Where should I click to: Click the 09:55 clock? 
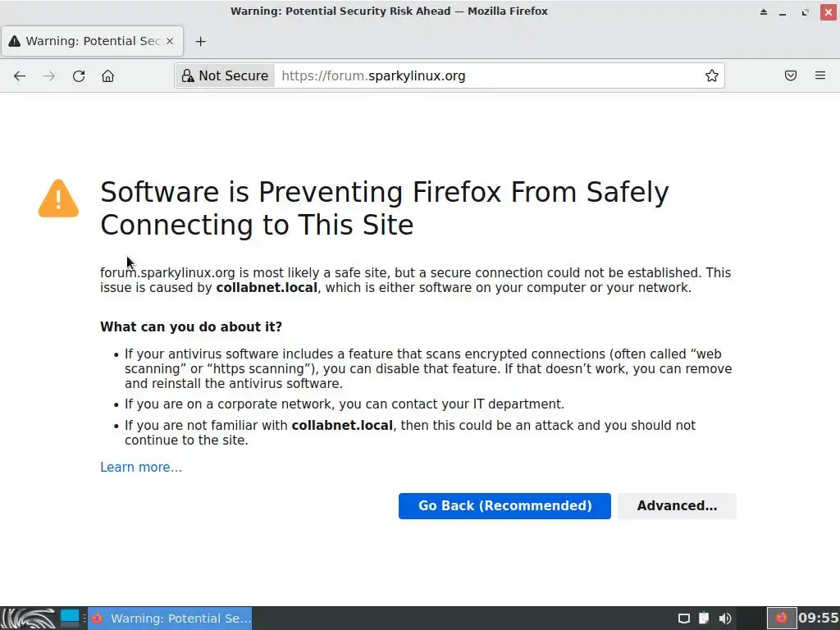818,619
